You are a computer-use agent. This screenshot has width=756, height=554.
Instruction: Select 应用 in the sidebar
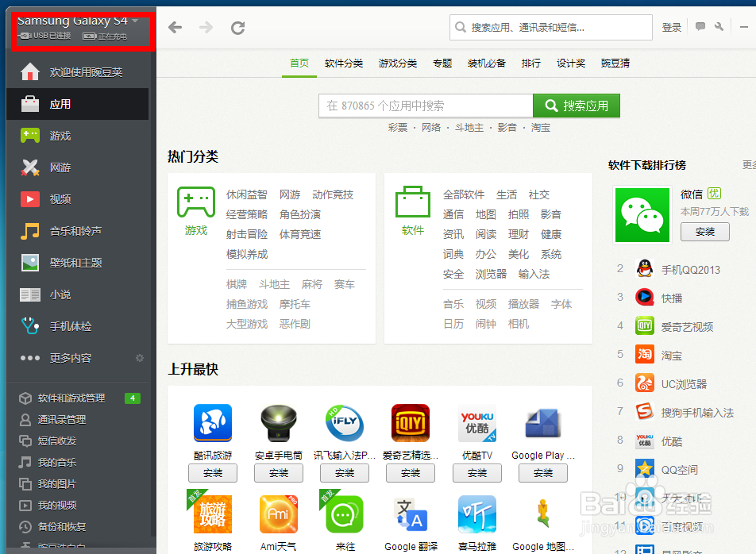point(77,104)
